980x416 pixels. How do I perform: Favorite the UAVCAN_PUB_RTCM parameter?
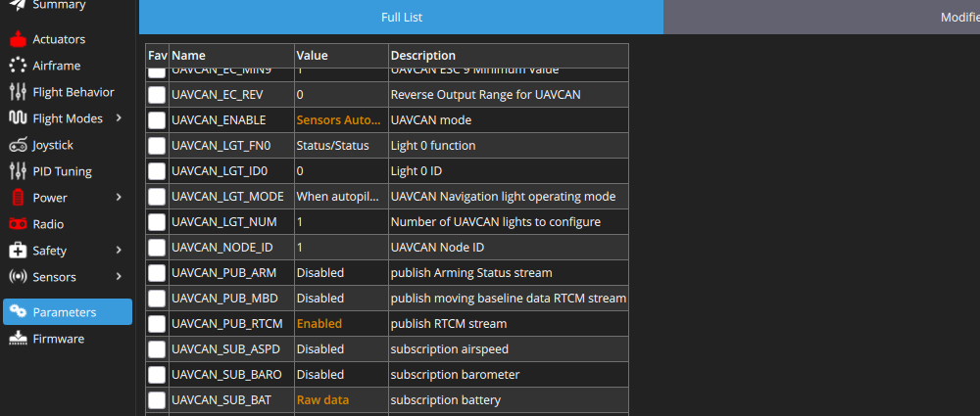157,324
